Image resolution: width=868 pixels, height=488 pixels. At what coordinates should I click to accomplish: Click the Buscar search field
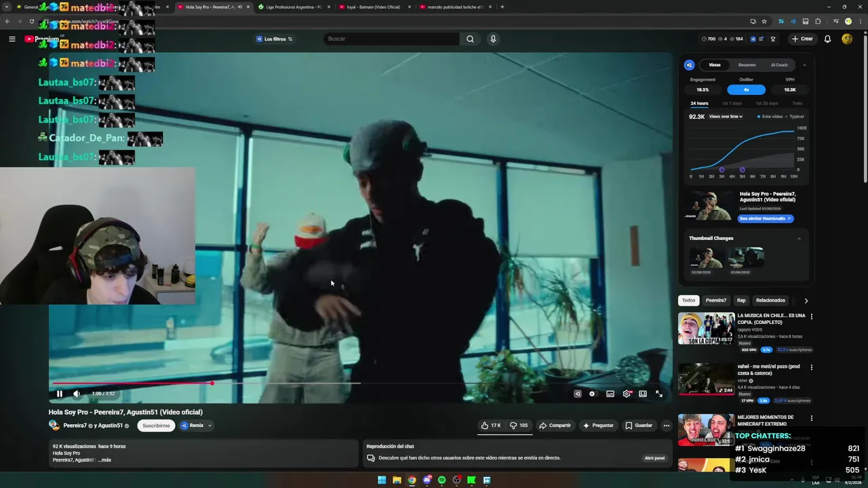[x=392, y=39]
